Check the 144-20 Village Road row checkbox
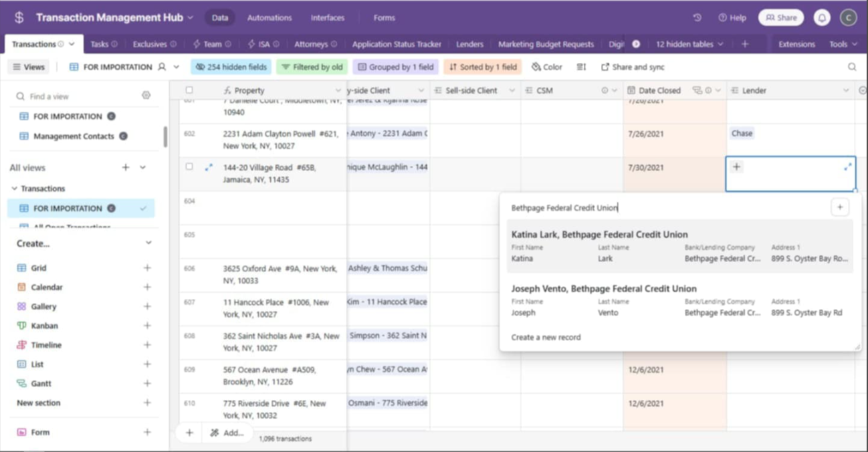868x452 pixels. 189,166
